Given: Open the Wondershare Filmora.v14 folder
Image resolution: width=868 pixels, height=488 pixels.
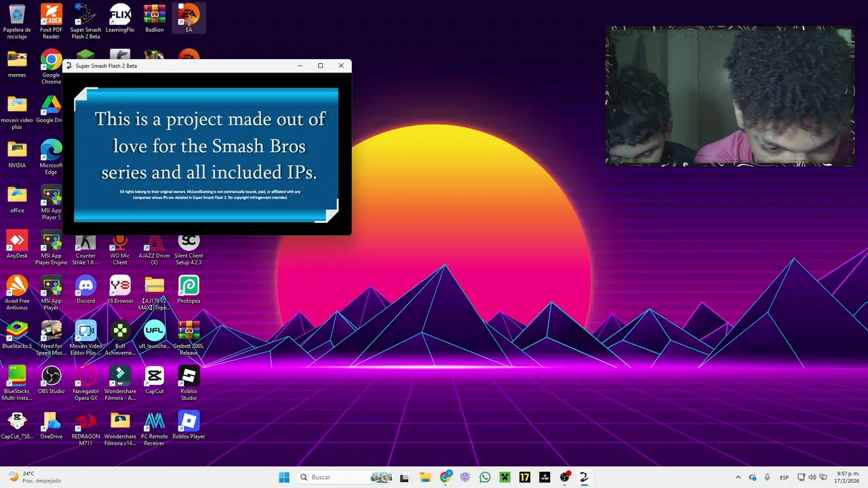Looking at the screenshot, I should [120, 429].
